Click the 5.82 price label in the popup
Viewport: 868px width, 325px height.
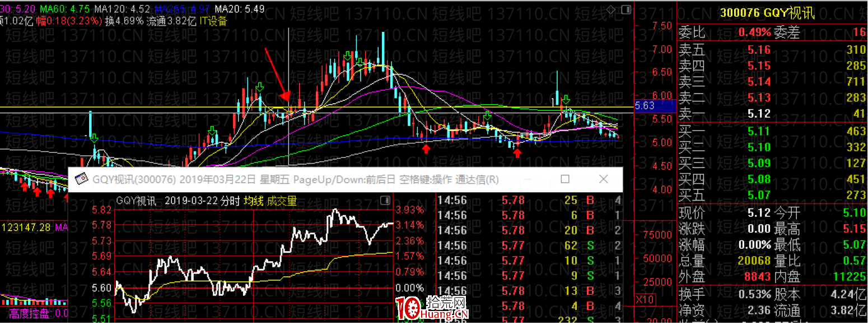click(x=101, y=210)
